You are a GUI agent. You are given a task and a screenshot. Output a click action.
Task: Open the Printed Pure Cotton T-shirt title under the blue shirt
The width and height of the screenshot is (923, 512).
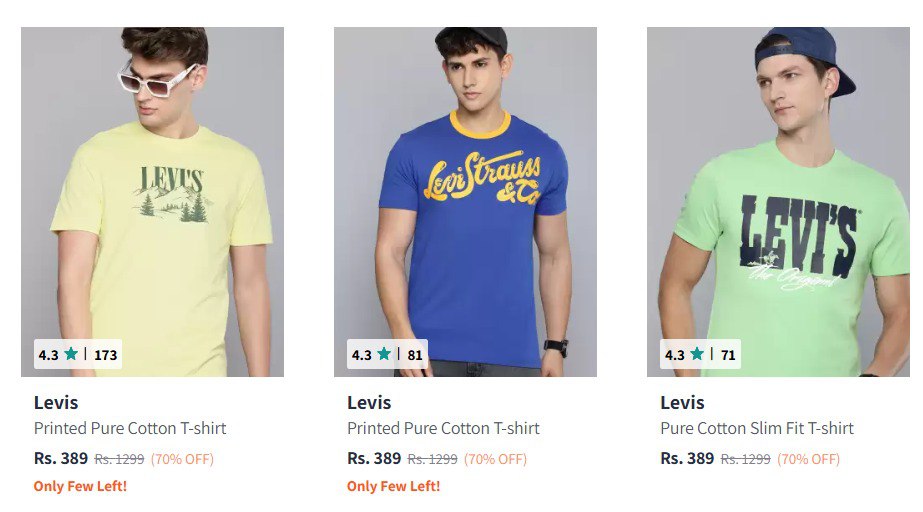(x=443, y=429)
